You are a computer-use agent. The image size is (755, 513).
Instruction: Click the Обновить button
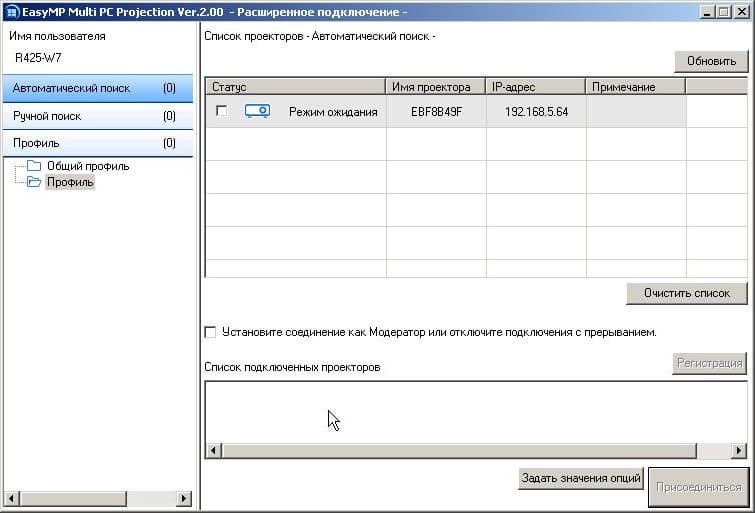[711, 61]
